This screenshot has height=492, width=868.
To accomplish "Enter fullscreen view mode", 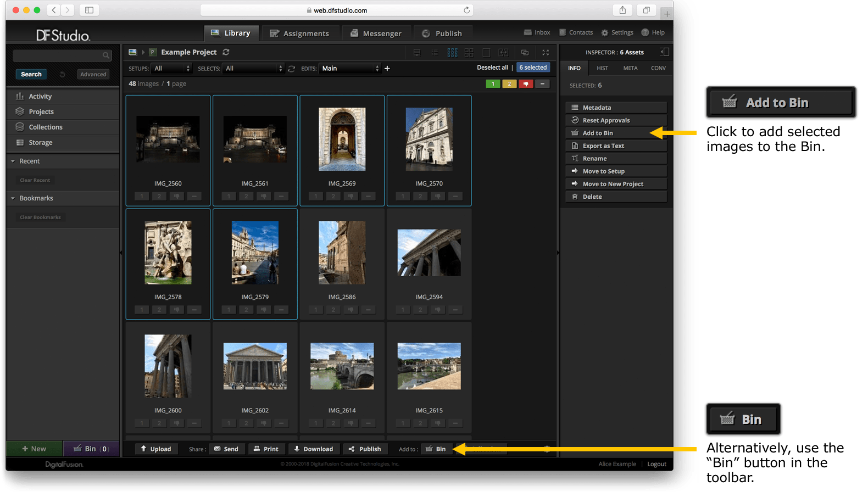I will (x=546, y=53).
